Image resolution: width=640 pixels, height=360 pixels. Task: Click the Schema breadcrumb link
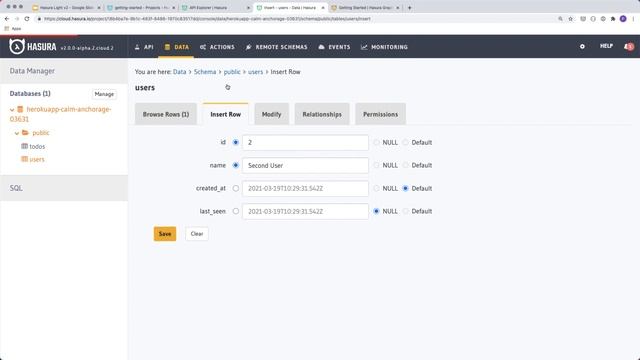click(205, 71)
